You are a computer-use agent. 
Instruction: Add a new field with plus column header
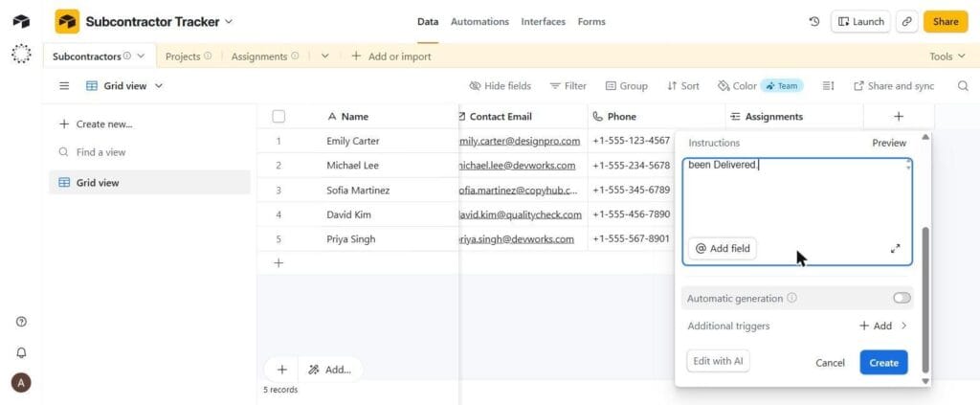(899, 116)
